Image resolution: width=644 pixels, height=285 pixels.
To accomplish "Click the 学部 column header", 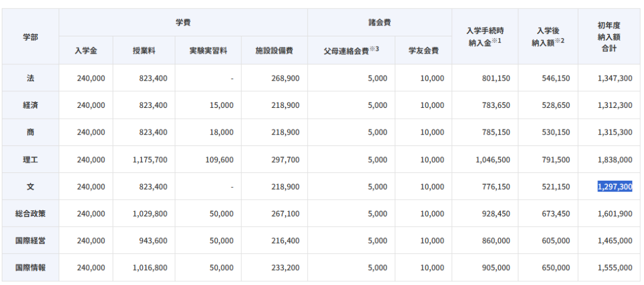I will click(30, 37).
